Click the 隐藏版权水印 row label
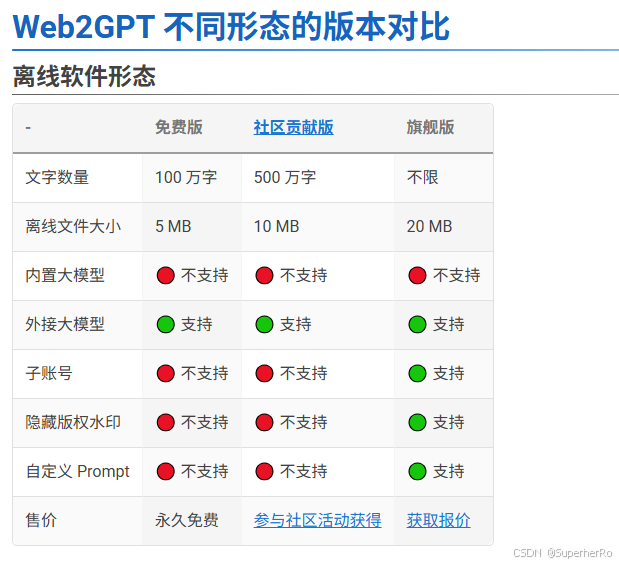Viewport: 619px width, 564px height. 73,422
